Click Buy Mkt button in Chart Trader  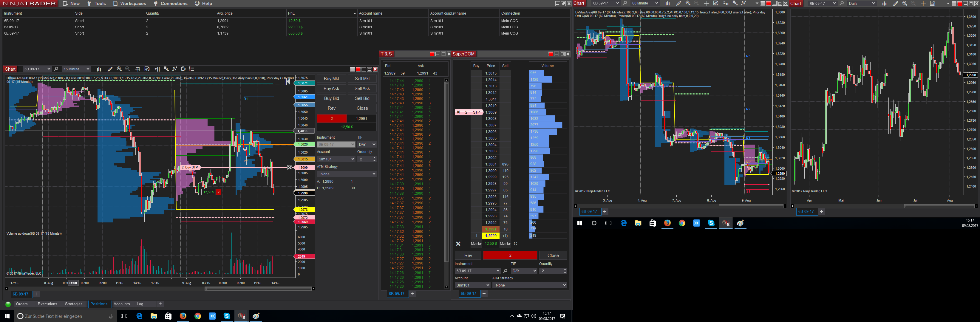point(331,79)
